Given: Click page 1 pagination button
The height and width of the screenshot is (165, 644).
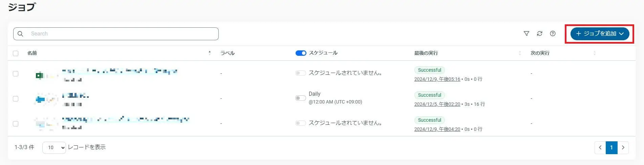Looking at the screenshot, I should point(611,147).
